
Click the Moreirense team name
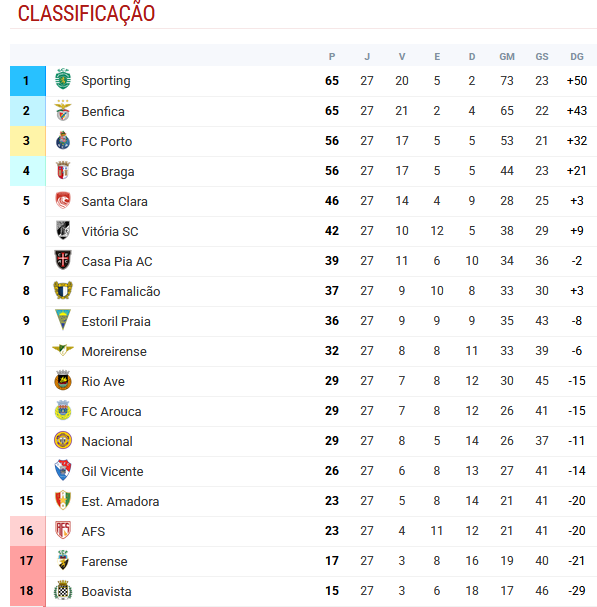pos(114,352)
